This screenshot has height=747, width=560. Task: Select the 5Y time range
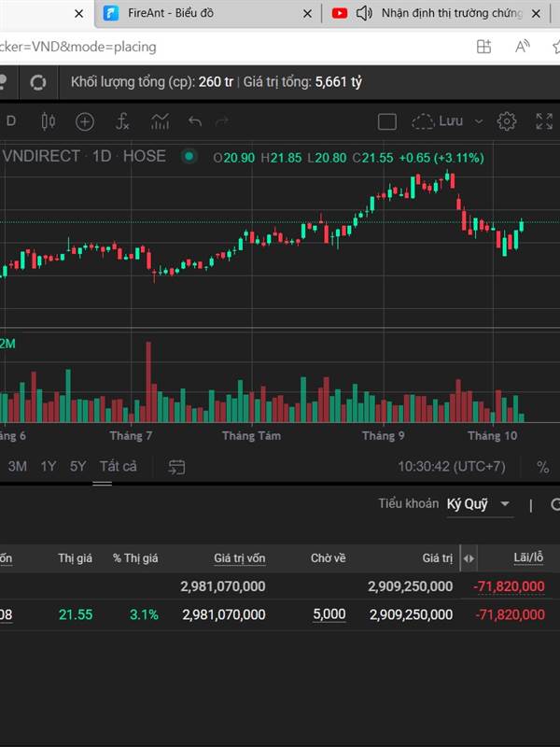coord(78,466)
